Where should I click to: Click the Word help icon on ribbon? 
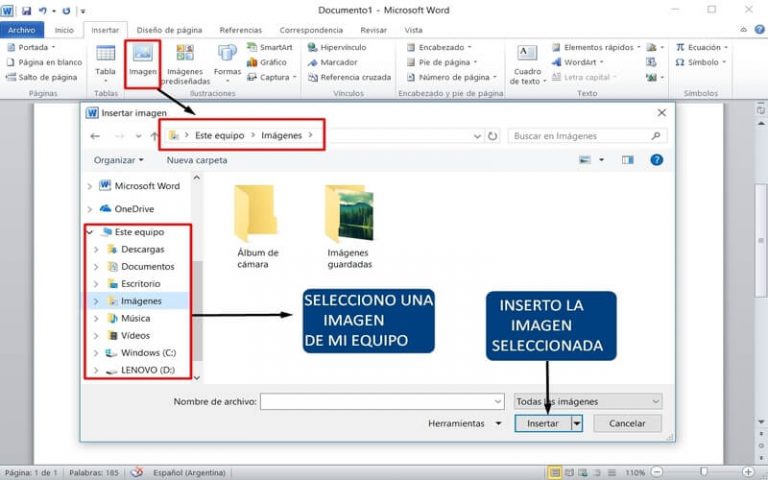(760, 30)
